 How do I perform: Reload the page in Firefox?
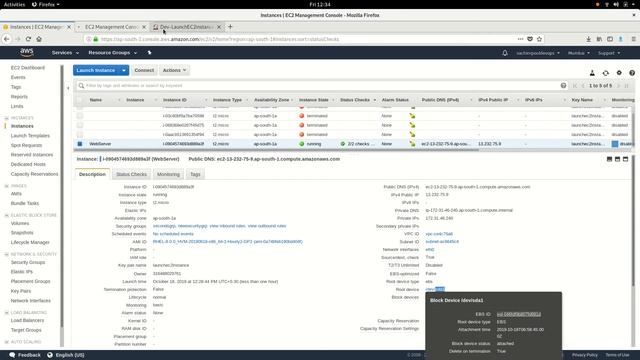click(x=28, y=39)
